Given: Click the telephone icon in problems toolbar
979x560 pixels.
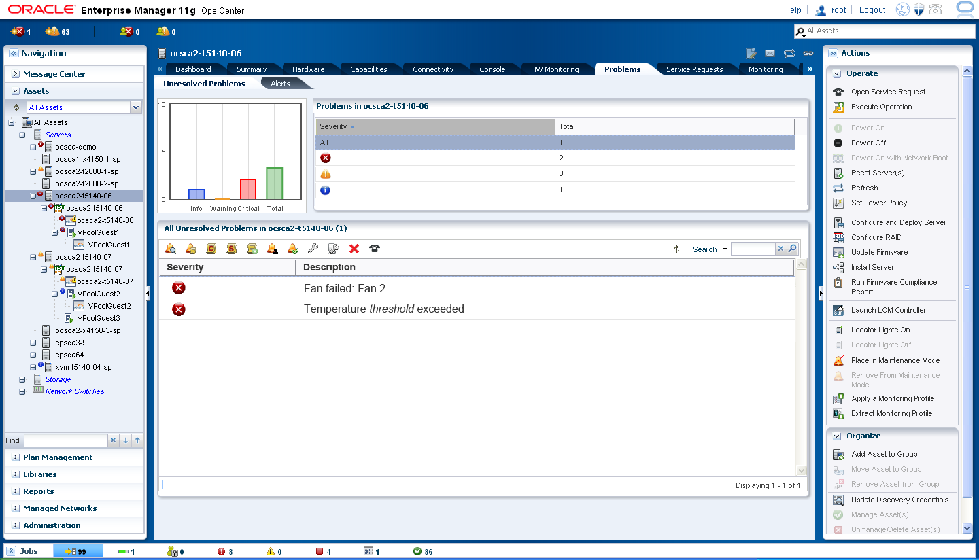Looking at the screenshot, I should (375, 249).
